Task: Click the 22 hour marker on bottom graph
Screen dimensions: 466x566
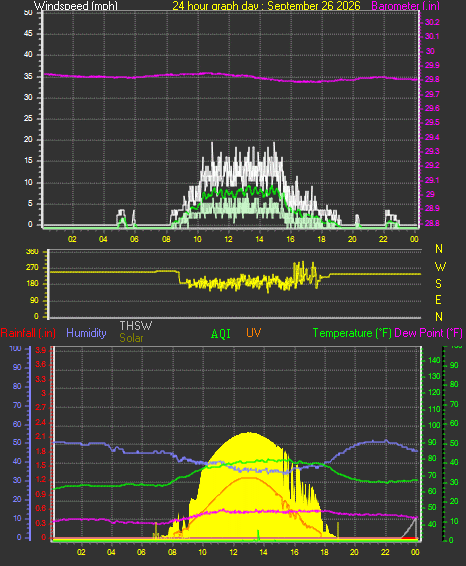Action: pyautogui.click(x=385, y=552)
